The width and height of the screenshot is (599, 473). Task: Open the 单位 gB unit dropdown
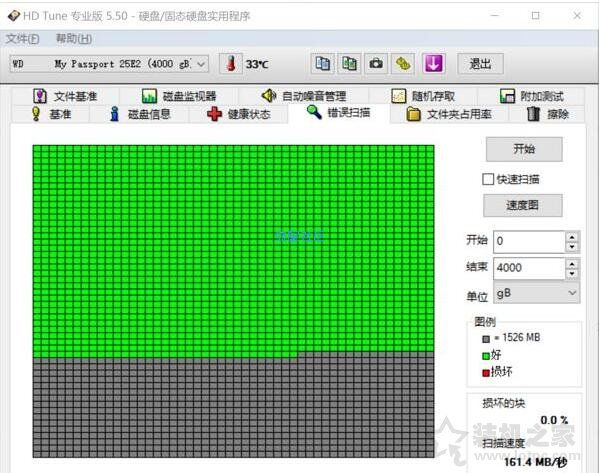point(536,293)
